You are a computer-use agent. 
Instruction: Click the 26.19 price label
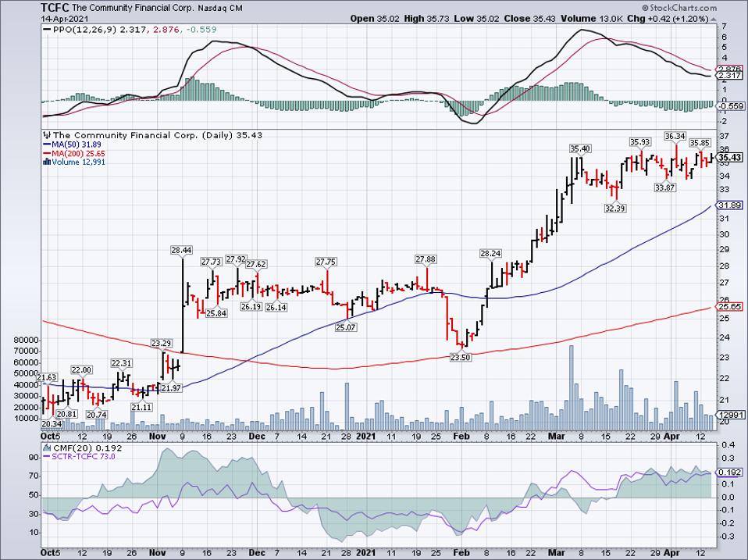[x=251, y=306]
